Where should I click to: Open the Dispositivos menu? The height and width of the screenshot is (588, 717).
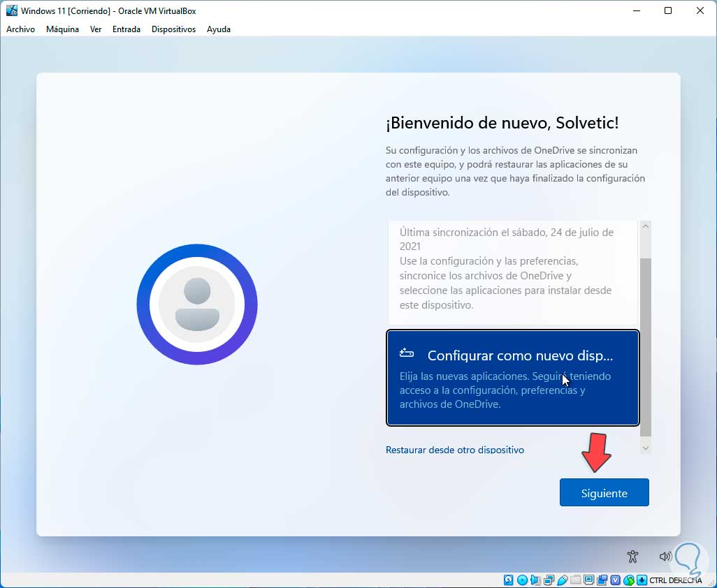pyautogui.click(x=174, y=29)
